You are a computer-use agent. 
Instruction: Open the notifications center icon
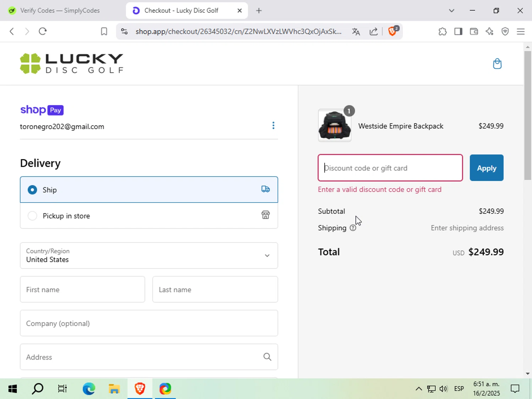515,389
